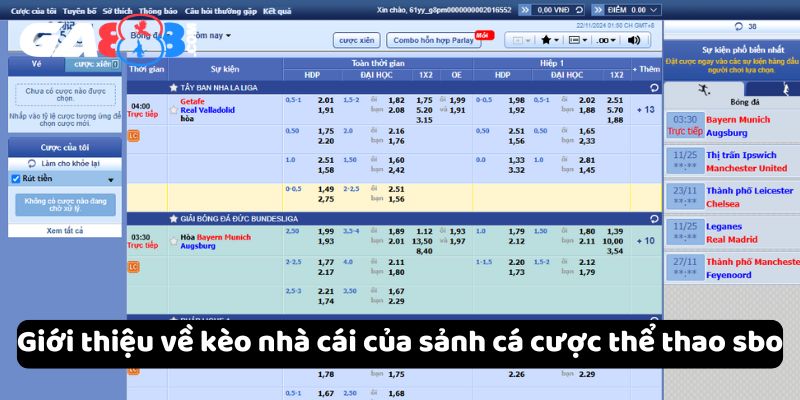
Task: Open Cược của tôi menu item
Action: (34, 11)
